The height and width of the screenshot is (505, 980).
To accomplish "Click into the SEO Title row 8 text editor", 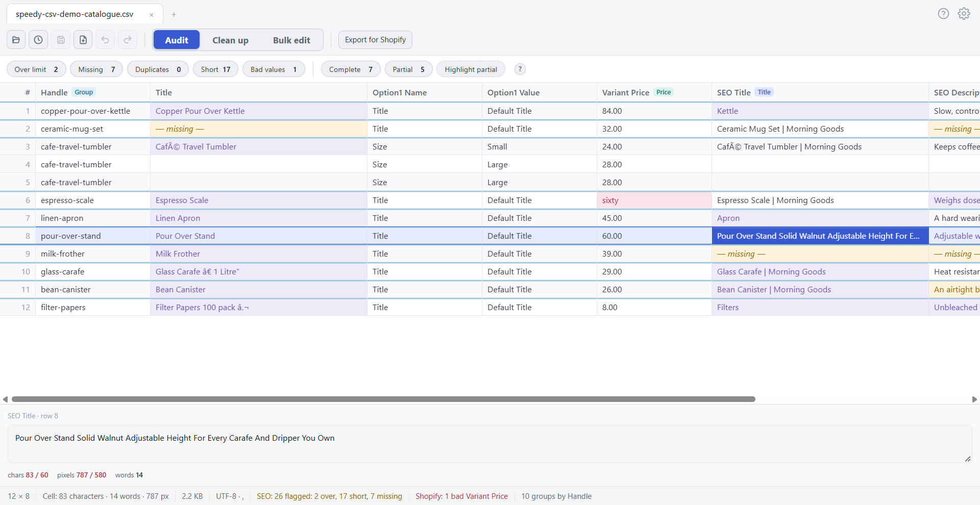I will [489, 444].
